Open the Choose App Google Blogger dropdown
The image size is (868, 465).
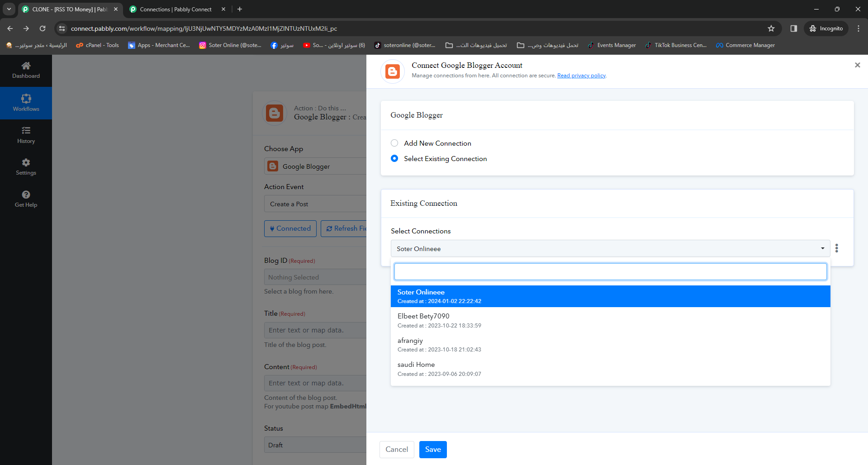315,166
